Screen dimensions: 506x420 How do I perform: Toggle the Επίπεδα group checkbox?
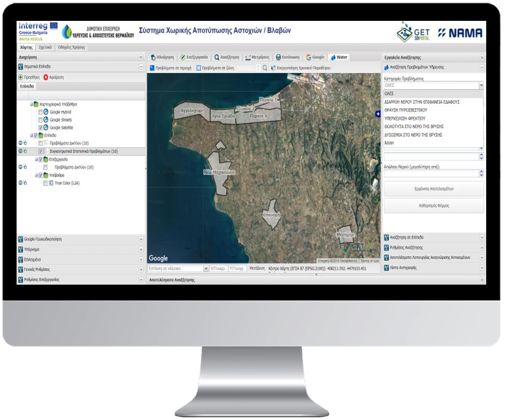pos(36,135)
